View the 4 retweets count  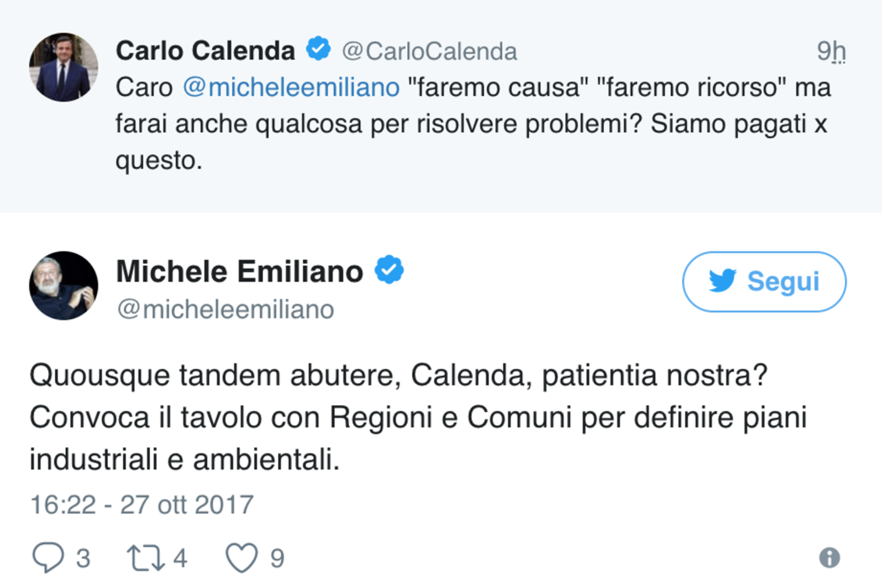pos(180,558)
